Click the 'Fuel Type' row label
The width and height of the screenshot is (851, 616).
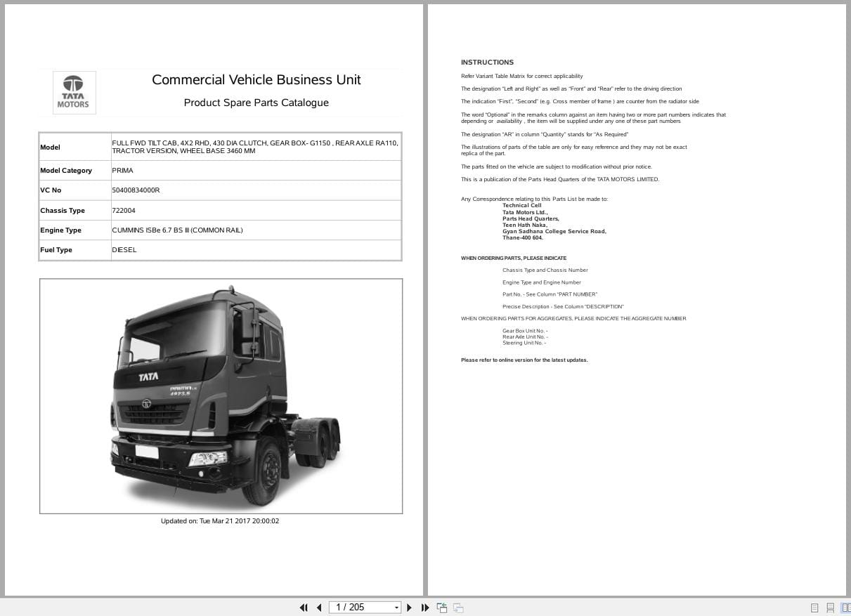(x=56, y=250)
